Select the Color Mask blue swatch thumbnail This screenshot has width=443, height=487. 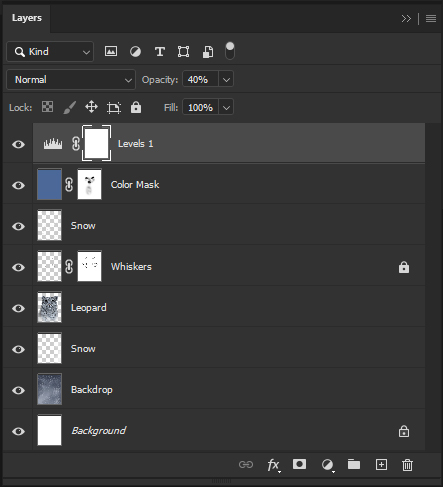pyautogui.click(x=49, y=184)
